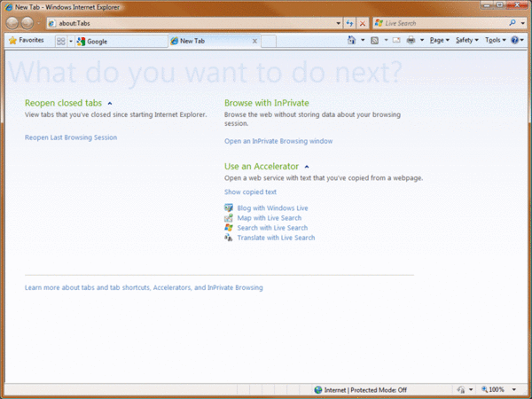The width and height of the screenshot is (532, 399).
Task: Click Internet Protected Mode status zone
Action: pyautogui.click(x=365, y=390)
